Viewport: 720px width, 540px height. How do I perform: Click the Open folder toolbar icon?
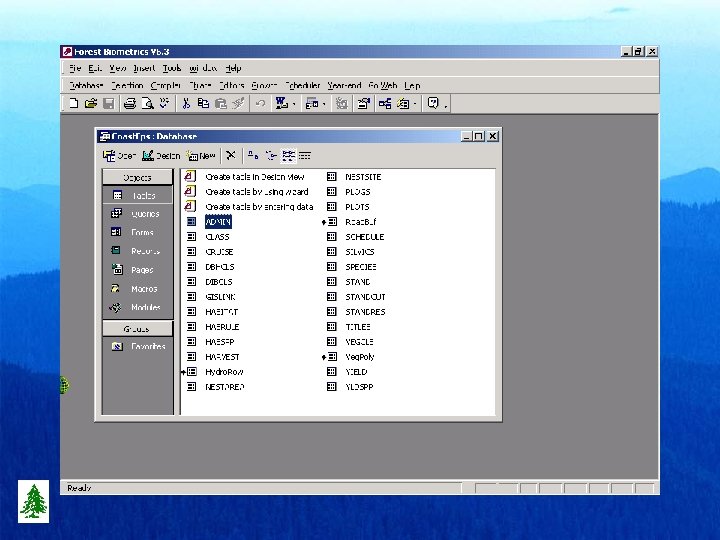click(x=91, y=103)
